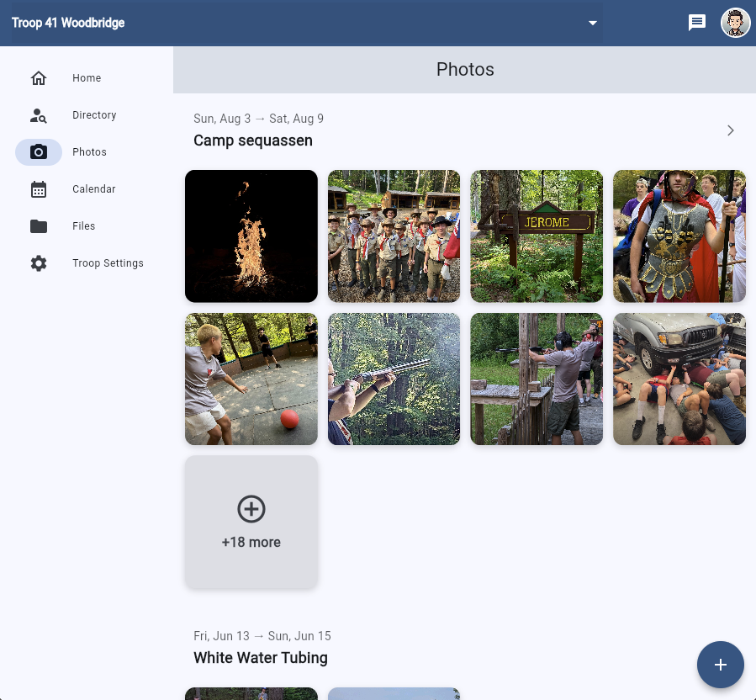Select the Photos tab header
This screenshot has height=700, width=756.
pos(465,70)
